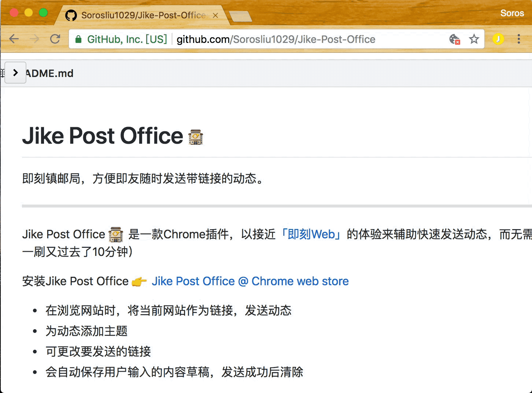
Task: Click the text 可更改要发送的链接
Action: click(x=98, y=352)
